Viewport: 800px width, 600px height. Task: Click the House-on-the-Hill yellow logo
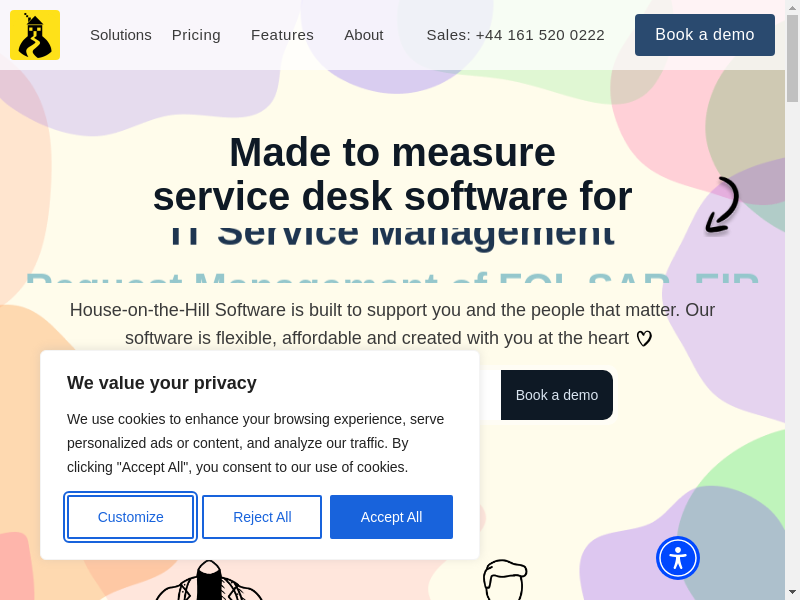tap(35, 35)
